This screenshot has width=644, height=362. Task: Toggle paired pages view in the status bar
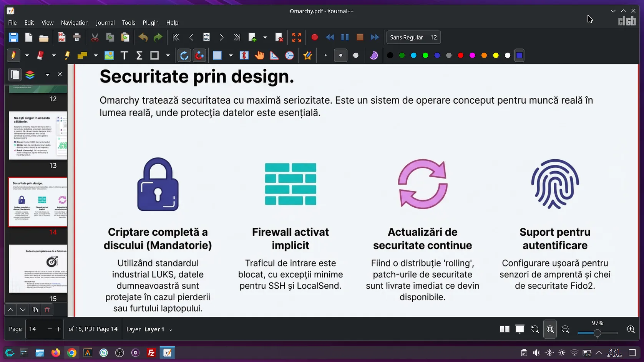point(504,329)
